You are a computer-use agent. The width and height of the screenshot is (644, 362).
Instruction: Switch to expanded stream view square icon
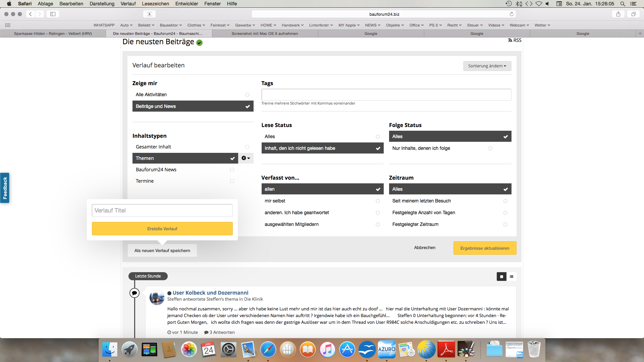(x=501, y=277)
